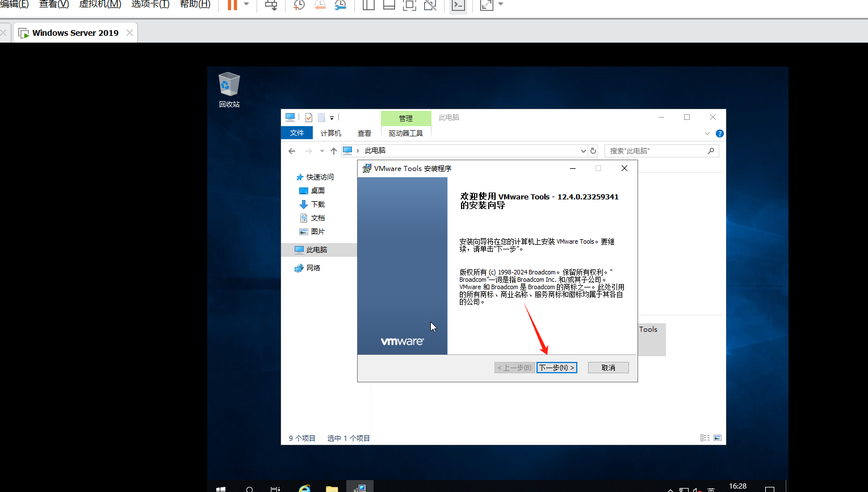The height and width of the screenshot is (492, 868).
Task: Select the 驱动器工具 ribbon tab
Action: coord(406,133)
